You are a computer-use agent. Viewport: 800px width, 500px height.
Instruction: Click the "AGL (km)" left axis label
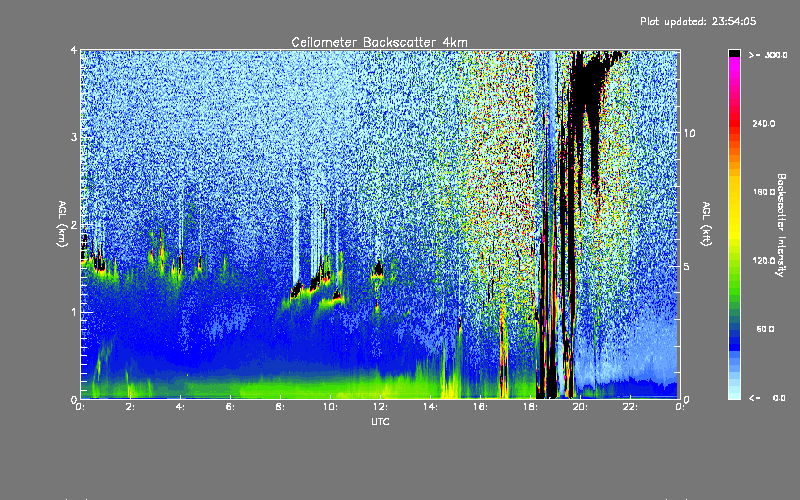(63, 223)
